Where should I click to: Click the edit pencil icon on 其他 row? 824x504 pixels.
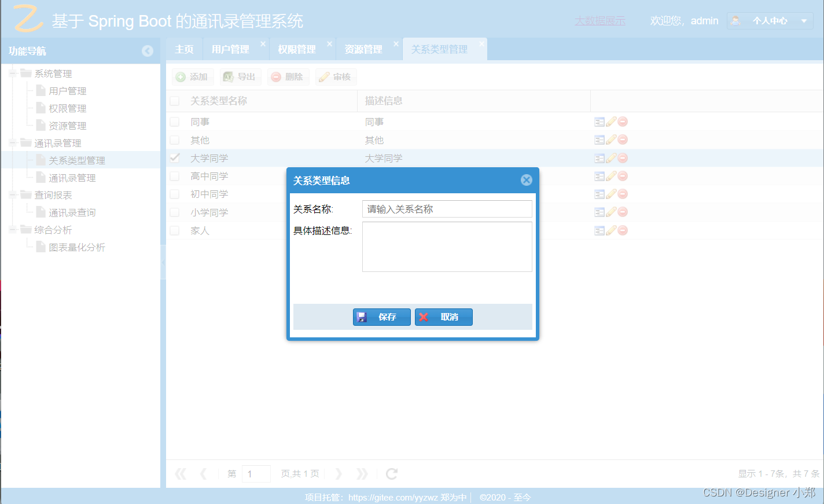click(x=611, y=139)
